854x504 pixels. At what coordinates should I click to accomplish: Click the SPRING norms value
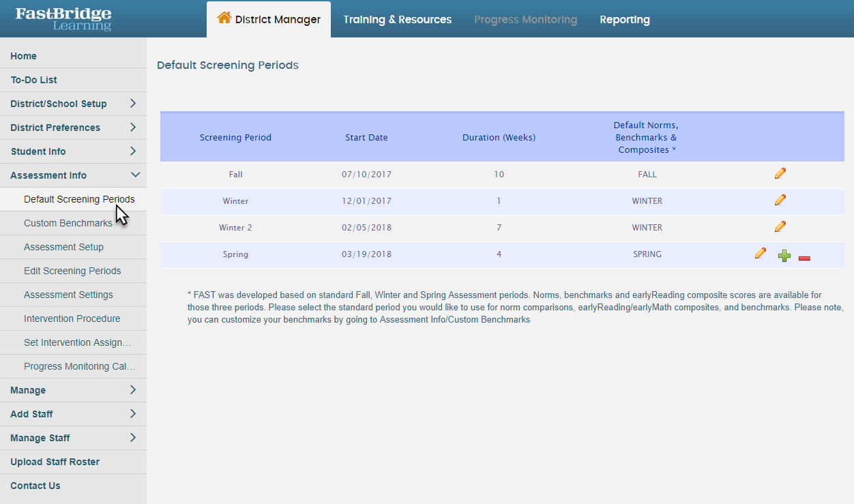(647, 254)
